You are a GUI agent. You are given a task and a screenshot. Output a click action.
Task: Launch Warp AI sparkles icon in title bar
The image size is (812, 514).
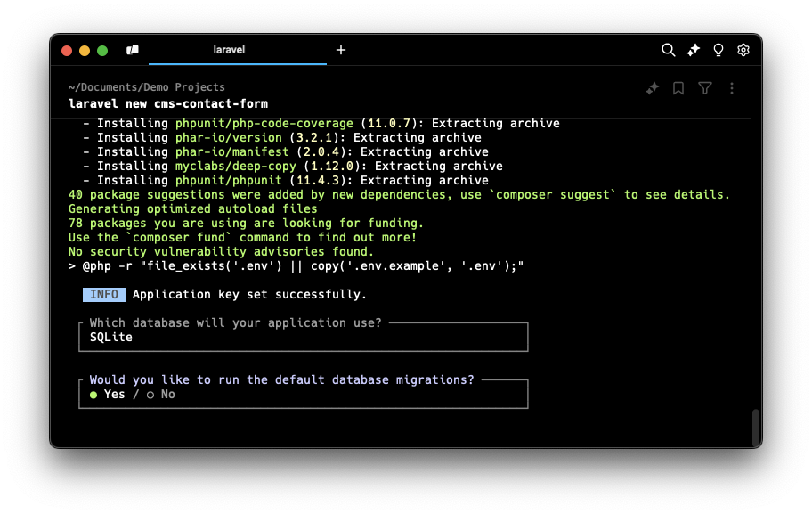pyautogui.click(x=694, y=50)
